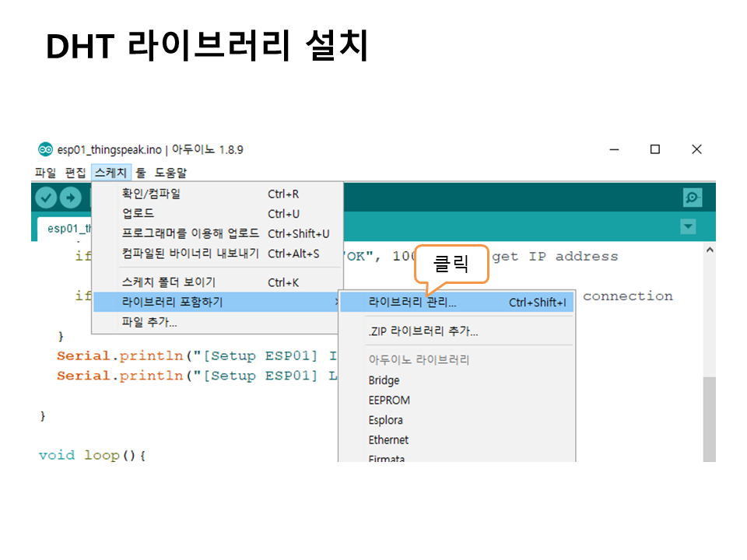747x560 pixels.
Task: Select EEPROM library
Action: click(x=457, y=401)
